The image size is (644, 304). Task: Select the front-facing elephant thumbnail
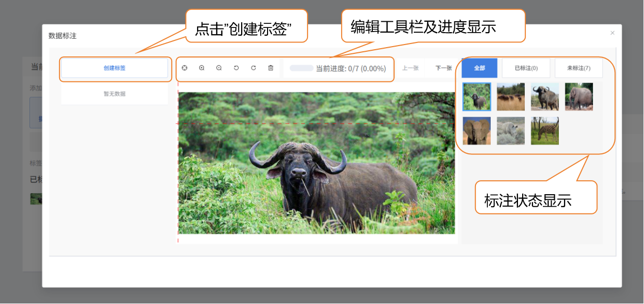point(476,131)
